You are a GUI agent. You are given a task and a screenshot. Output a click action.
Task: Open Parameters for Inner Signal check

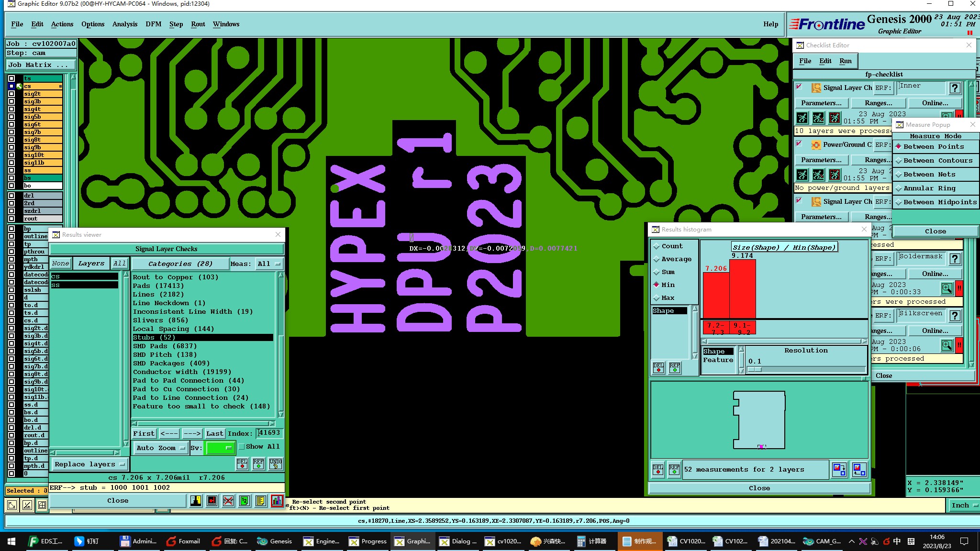click(x=822, y=103)
